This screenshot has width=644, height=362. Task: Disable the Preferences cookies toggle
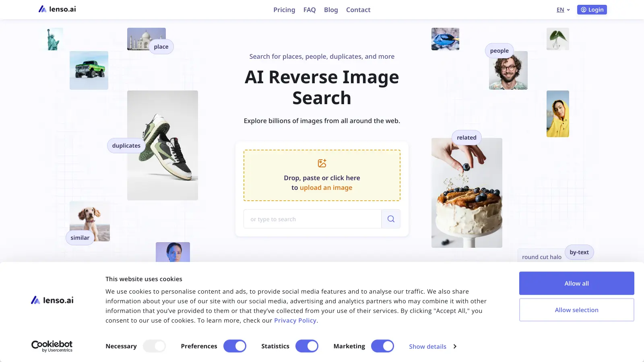click(x=235, y=346)
